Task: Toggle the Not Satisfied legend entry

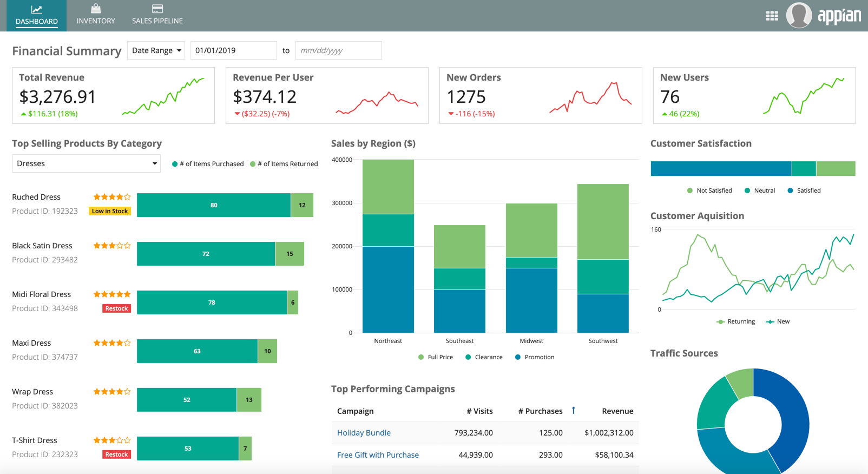Action: (x=709, y=190)
